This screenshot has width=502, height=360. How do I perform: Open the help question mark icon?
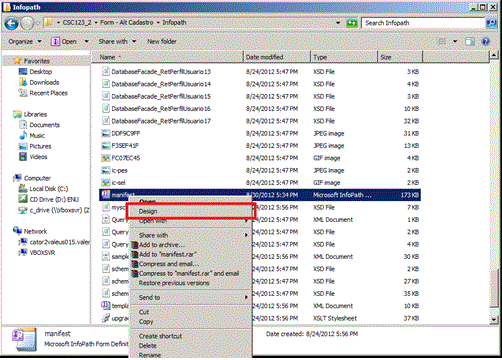[486, 41]
